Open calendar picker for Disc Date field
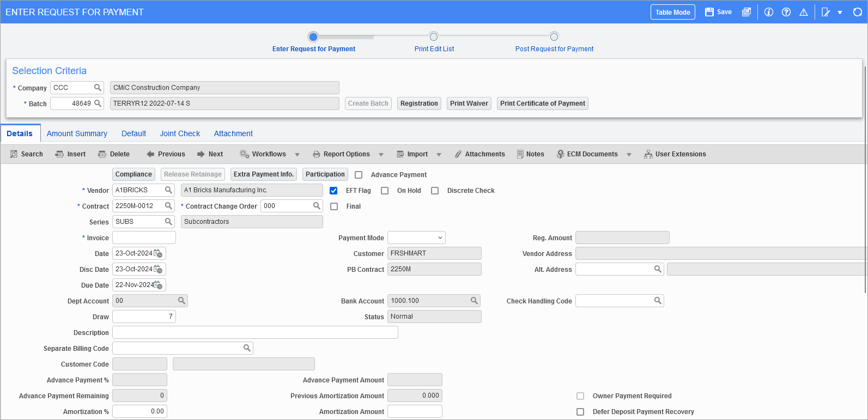This screenshot has width=868, height=420. (158, 269)
